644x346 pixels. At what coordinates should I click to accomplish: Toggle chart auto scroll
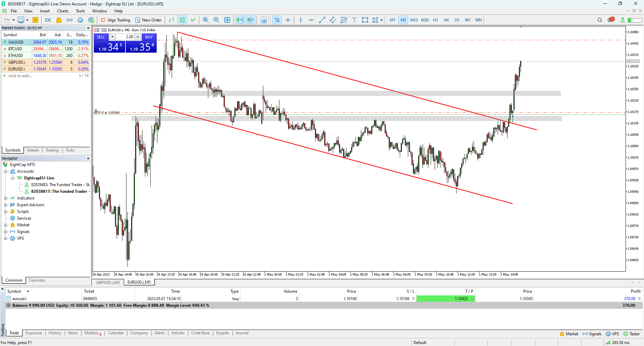[x=240, y=20]
